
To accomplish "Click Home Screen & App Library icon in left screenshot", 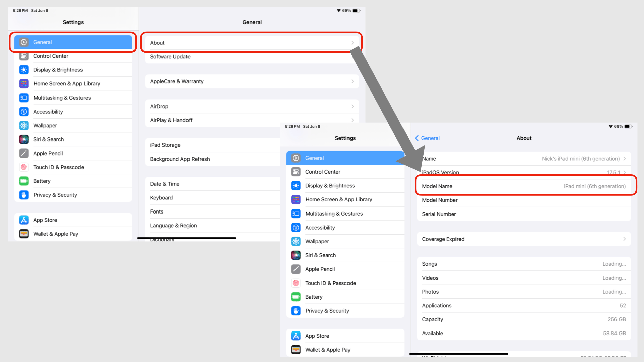I will click(x=24, y=84).
